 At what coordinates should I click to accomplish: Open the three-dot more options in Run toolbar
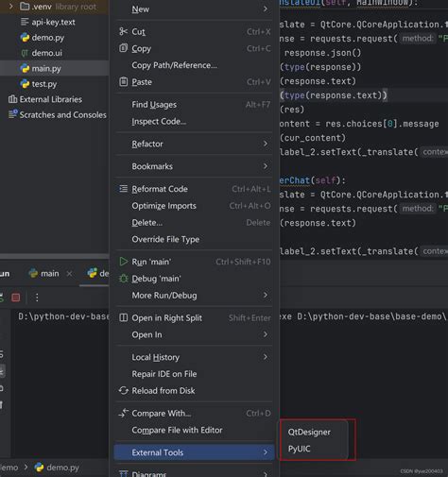(x=37, y=298)
